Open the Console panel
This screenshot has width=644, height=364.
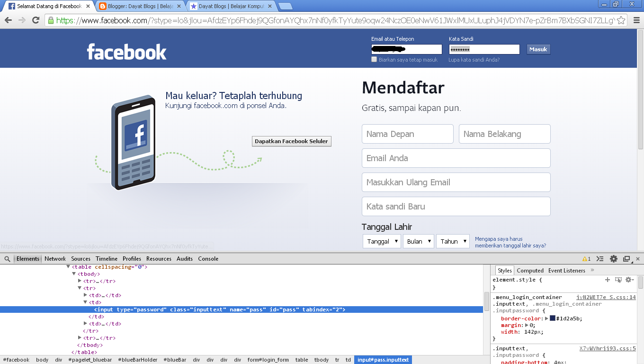coord(208,259)
